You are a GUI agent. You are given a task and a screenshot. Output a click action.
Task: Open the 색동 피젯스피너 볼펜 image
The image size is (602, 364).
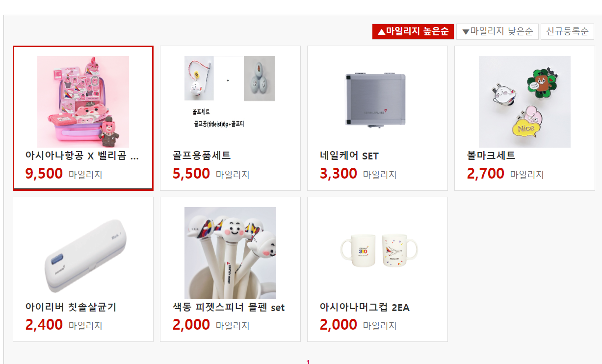(x=230, y=253)
